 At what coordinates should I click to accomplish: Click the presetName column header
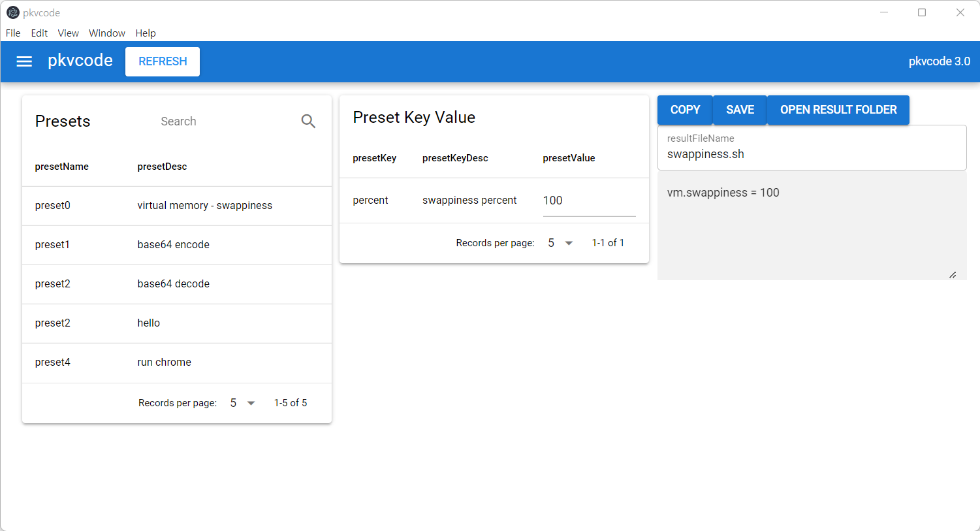click(61, 167)
